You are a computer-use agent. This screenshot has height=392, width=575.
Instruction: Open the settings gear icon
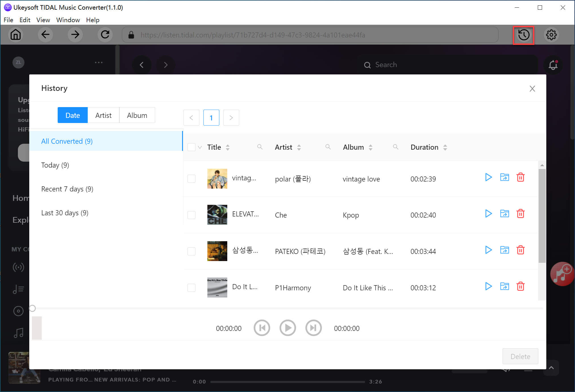[551, 35]
